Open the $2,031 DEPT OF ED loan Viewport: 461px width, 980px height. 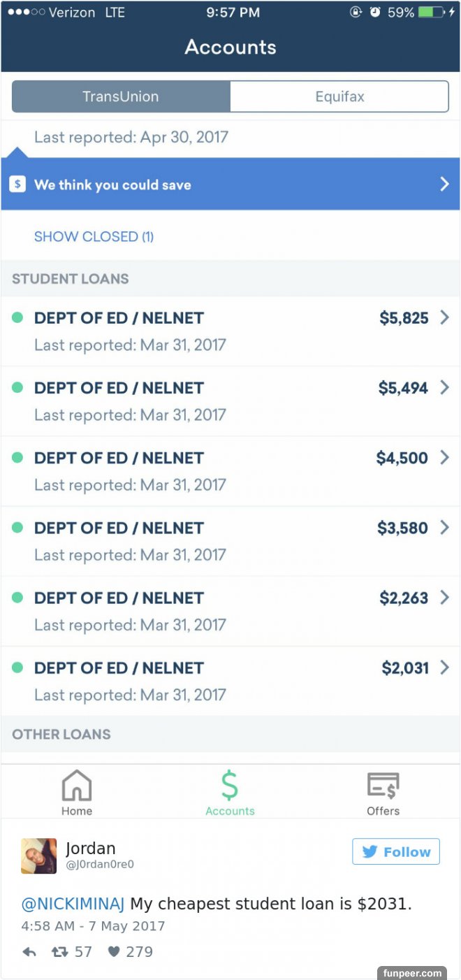pos(210,681)
